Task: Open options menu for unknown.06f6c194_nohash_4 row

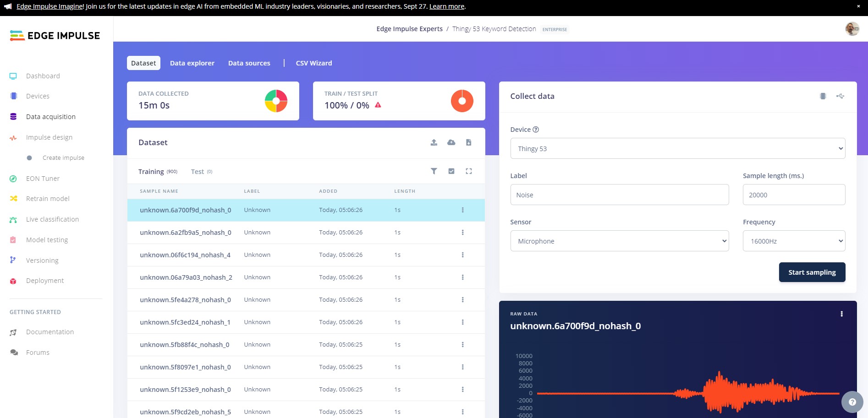Action: 462,255
